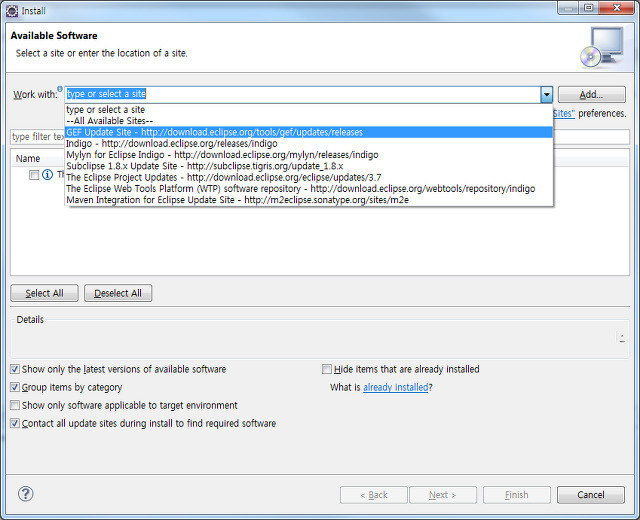Disable Group items by category
This screenshot has width=640, height=520.
coord(15,387)
